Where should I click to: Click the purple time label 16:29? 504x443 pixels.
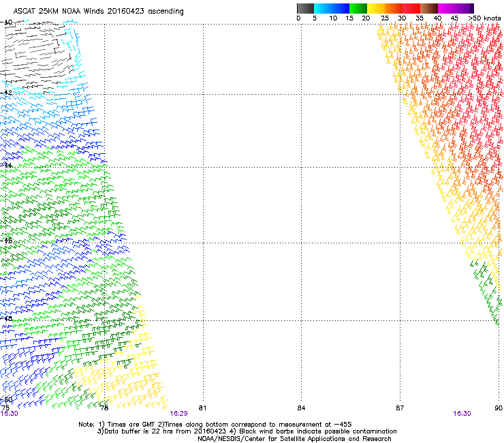coord(178,414)
